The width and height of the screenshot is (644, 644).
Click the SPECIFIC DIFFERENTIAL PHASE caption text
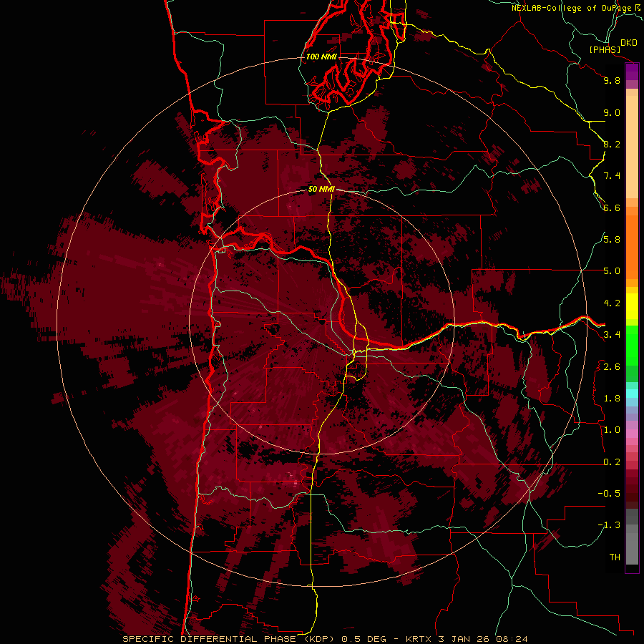click(x=210, y=639)
